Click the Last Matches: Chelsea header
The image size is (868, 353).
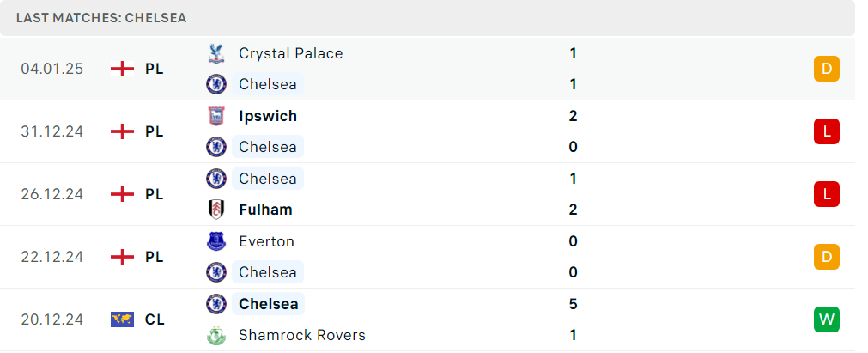pyautogui.click(x=101, y=18)
